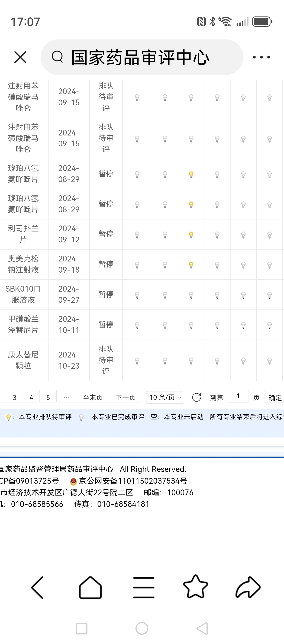Tap the Android recent apps square
The height and width of the screenshot is (644, 284).
[x=81, y=628]
